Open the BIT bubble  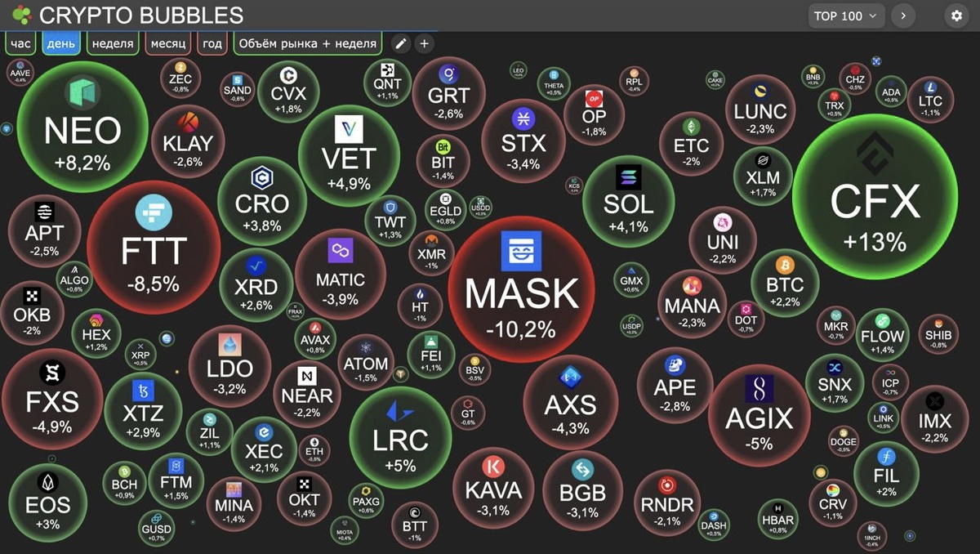click(x=443, y=162)
